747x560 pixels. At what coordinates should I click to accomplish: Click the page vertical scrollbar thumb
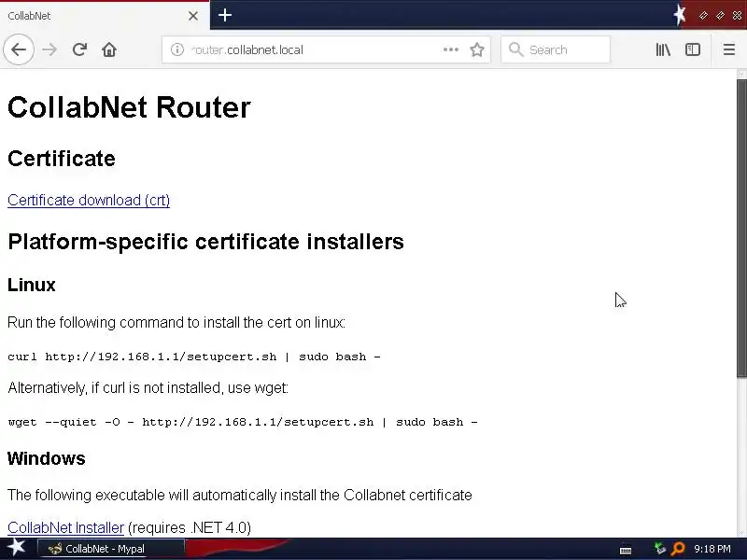[x=741, y=229]
